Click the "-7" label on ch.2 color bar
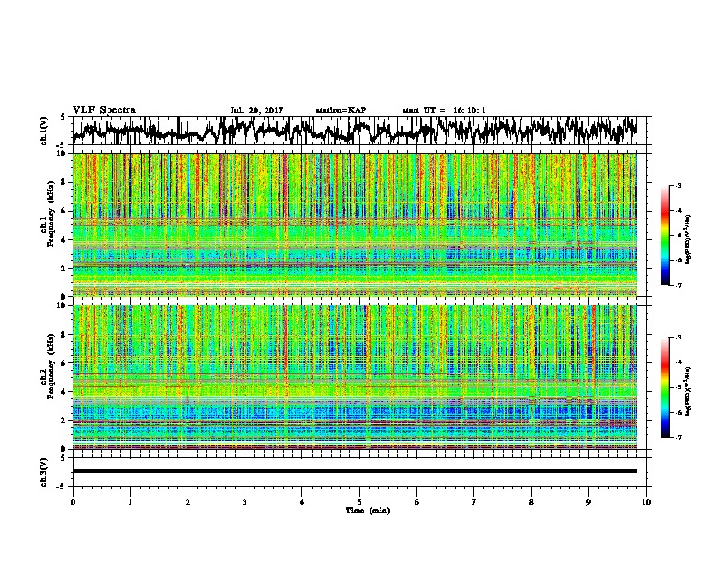 tap(677, 437)
